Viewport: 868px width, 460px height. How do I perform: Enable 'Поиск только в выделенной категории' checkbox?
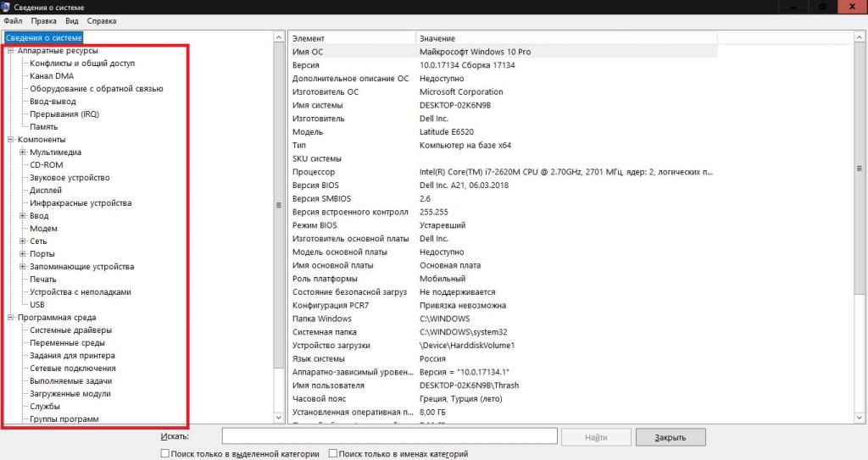(x=165, y=453)
